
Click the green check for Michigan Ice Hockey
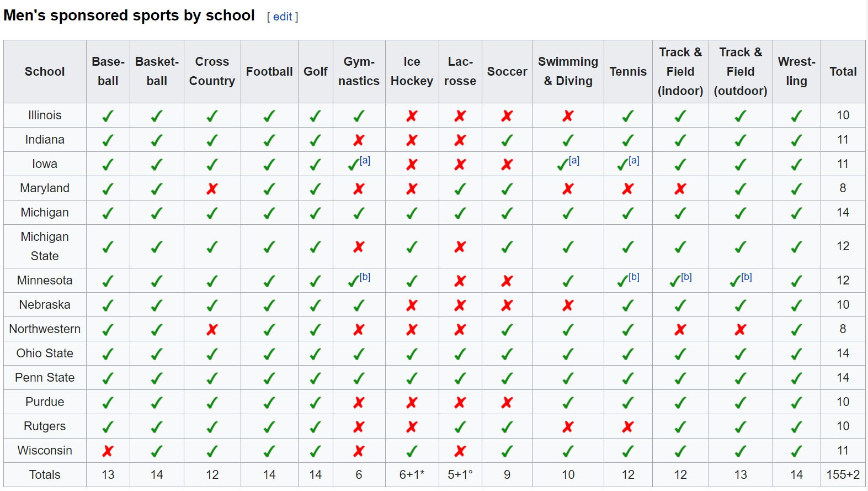coord(412,213)
